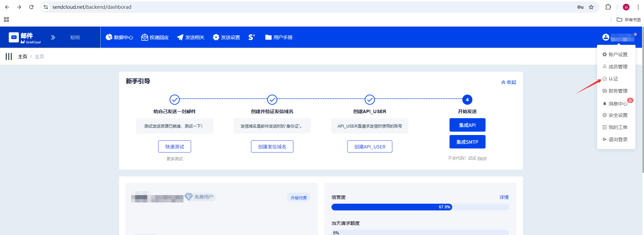The image size is (644, 235).
Task: Open 发送相关 paper plane menu
Action: [x=180, y=37]
